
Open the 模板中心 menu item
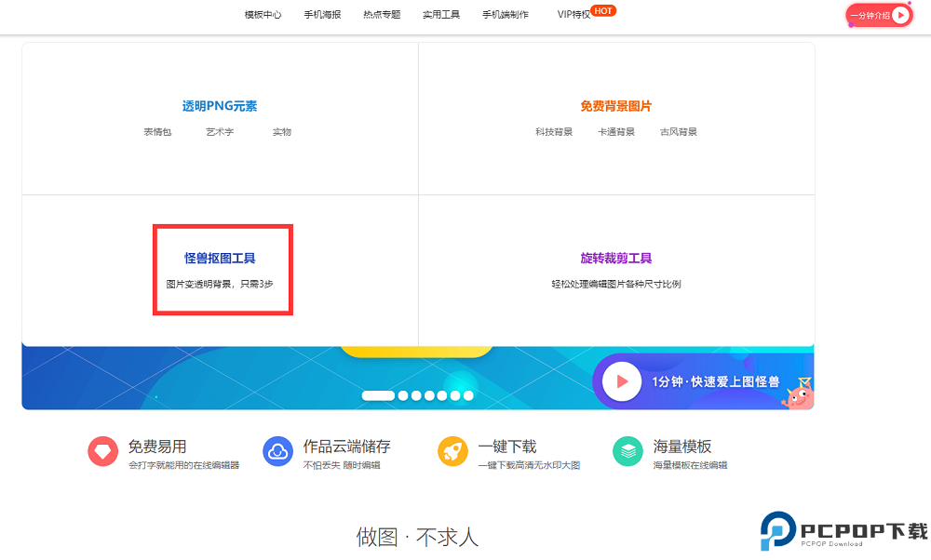[x=263, y=15]
